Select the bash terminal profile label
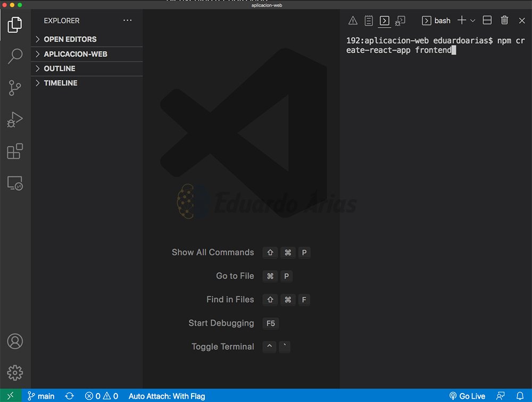Screen dimensions: 532x402 436,21
